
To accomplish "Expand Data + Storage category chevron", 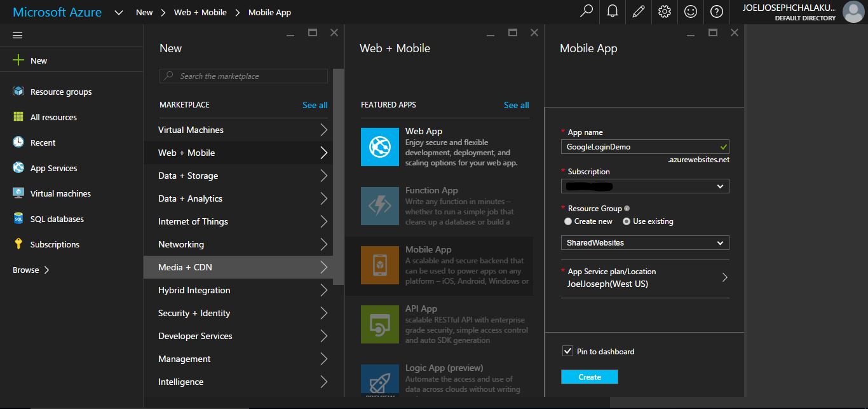I will click(x=324, y=176).
